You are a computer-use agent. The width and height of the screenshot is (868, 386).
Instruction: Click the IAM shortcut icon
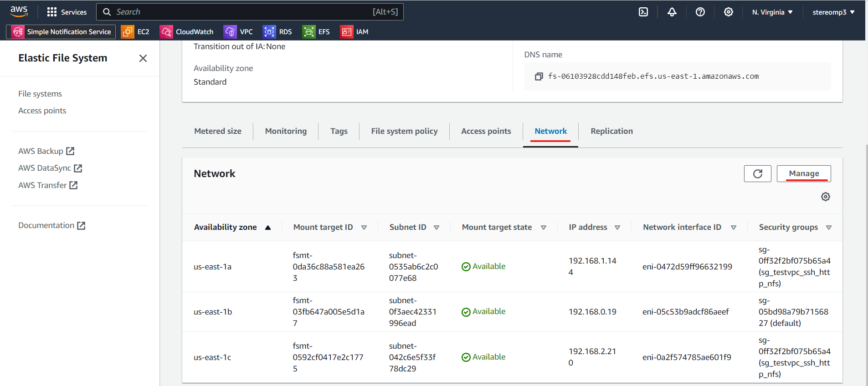[347, 32]
